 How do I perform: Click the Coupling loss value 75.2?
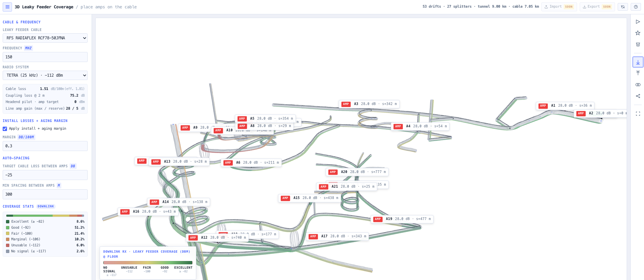pos(74,96)
